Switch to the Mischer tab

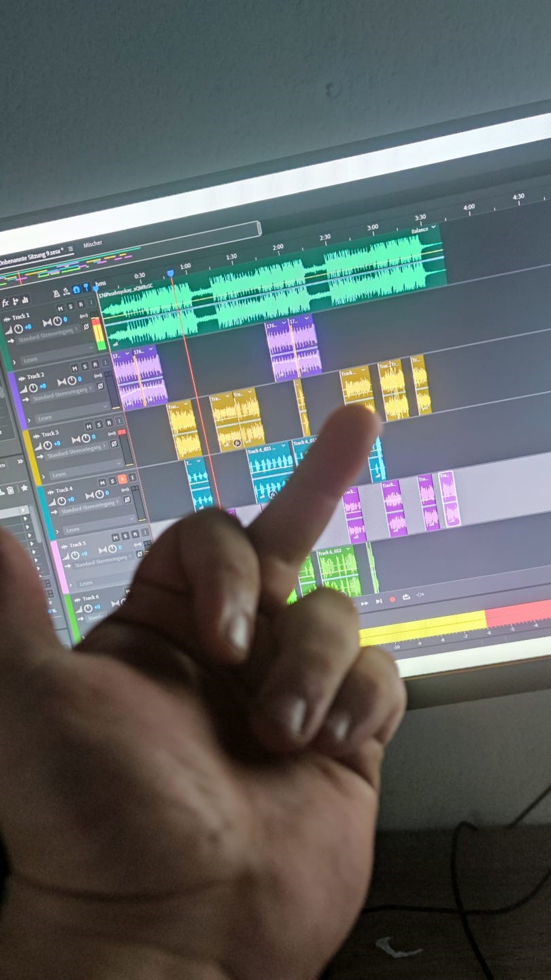[x=93, y=244]
